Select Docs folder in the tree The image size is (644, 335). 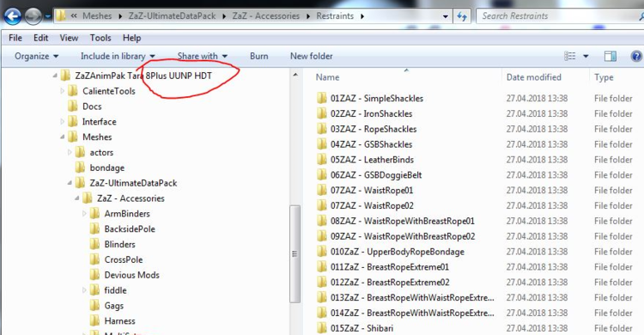pyautogui.click(x=92, y=107)
